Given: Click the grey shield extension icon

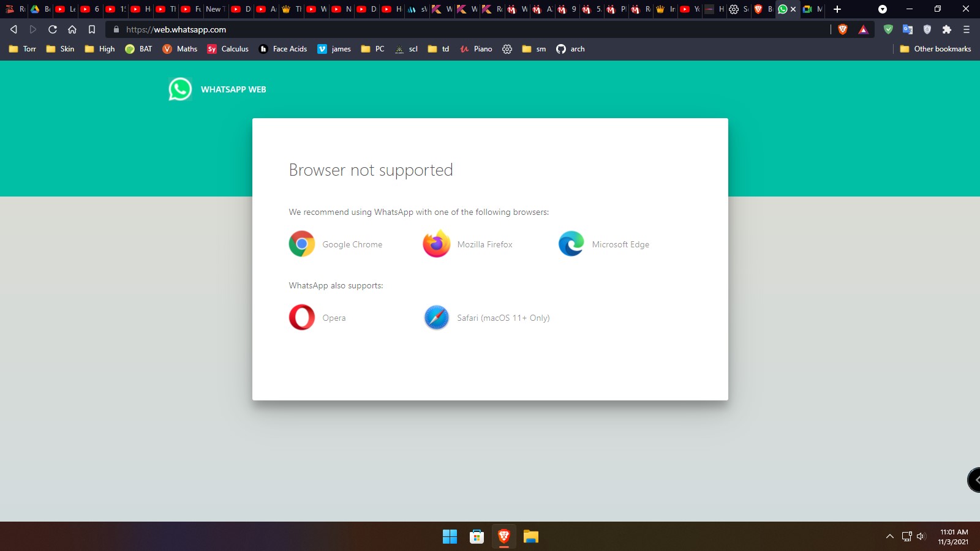Looking at the screenshot, I should (927, 29).
